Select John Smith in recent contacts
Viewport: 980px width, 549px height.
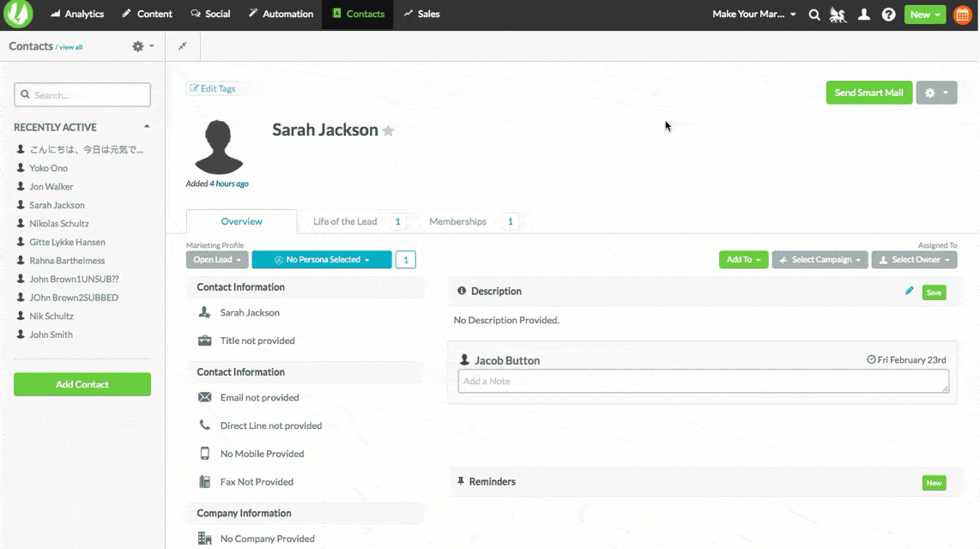coord(51,335)
